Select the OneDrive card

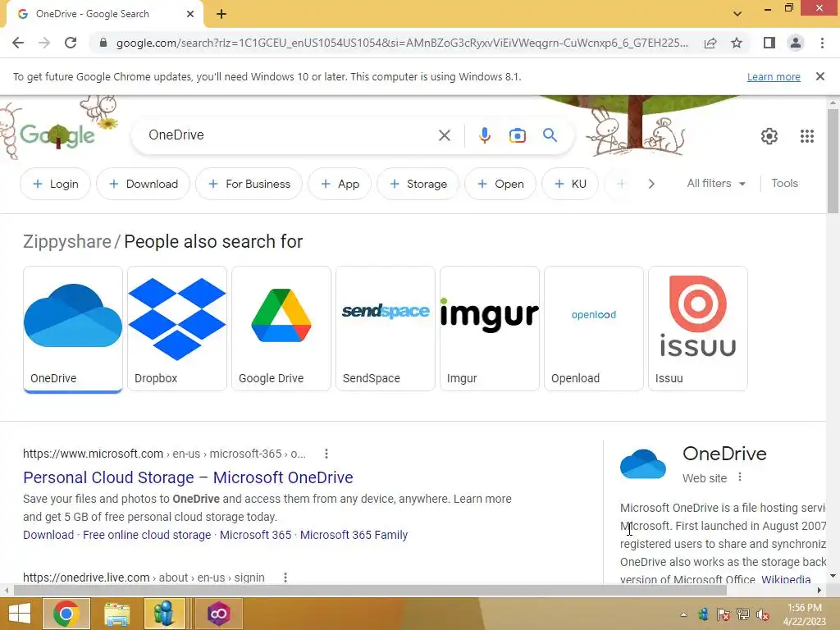[73, 329]
